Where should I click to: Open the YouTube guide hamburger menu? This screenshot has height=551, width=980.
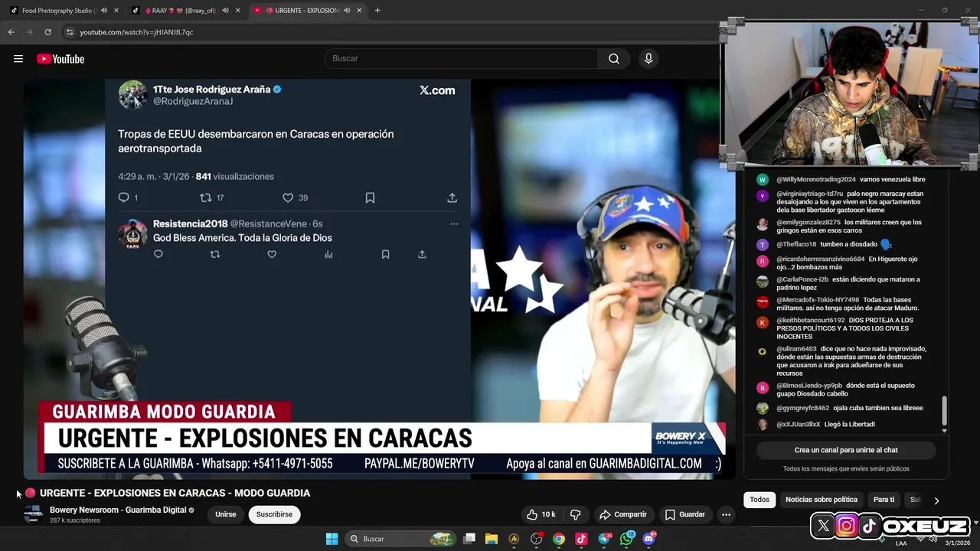(18, 59)
